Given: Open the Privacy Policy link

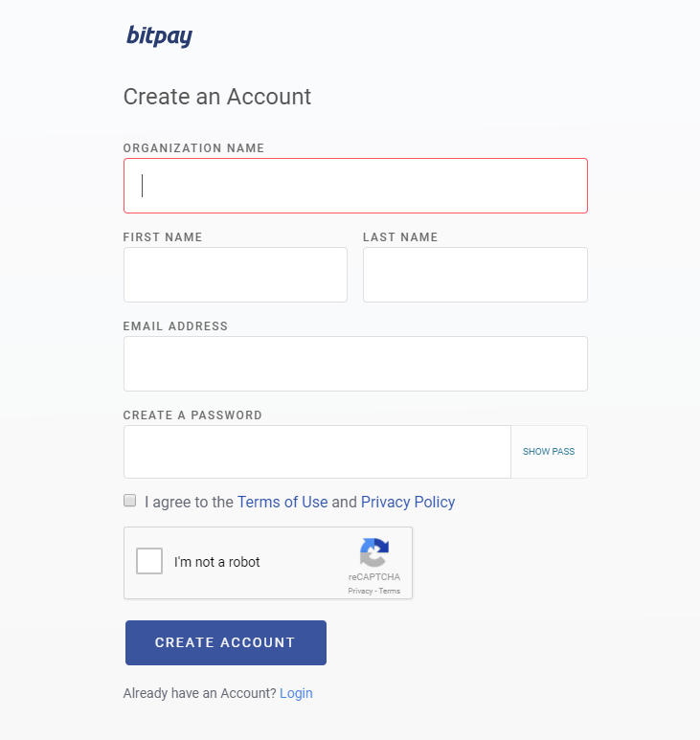Looking at the screenshot, I should 408,502.
